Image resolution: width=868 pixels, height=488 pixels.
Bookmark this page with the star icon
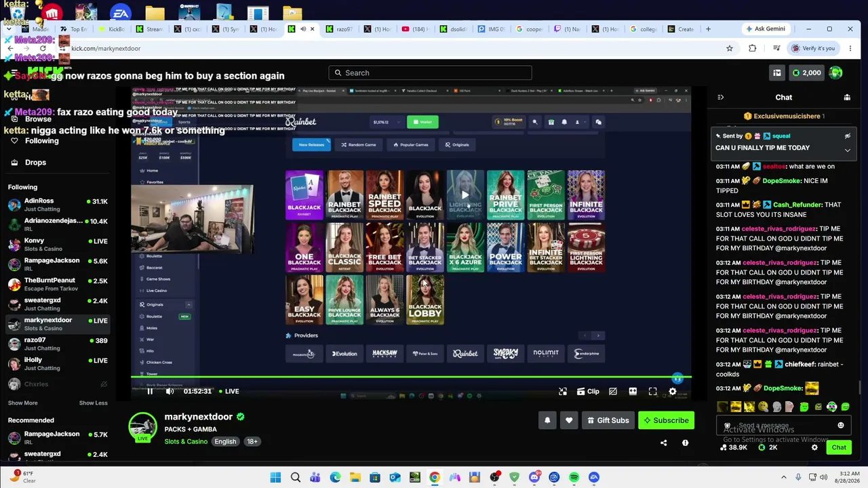pos(730,48)
